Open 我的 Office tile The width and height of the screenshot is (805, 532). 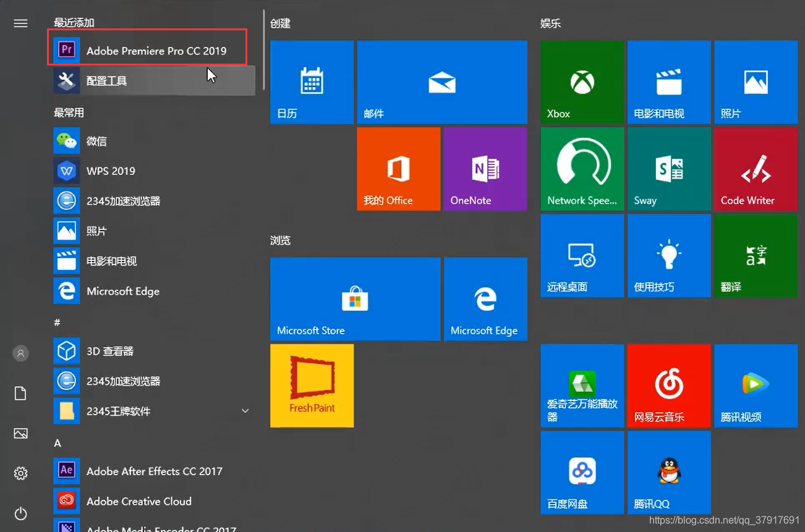(399, 169)
